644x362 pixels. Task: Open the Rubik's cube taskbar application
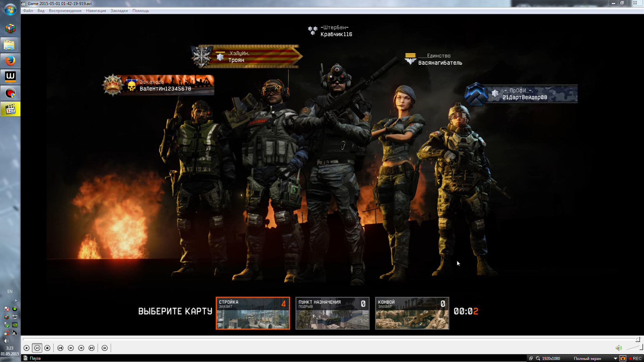pyautogui.click(x=10, y=28)
